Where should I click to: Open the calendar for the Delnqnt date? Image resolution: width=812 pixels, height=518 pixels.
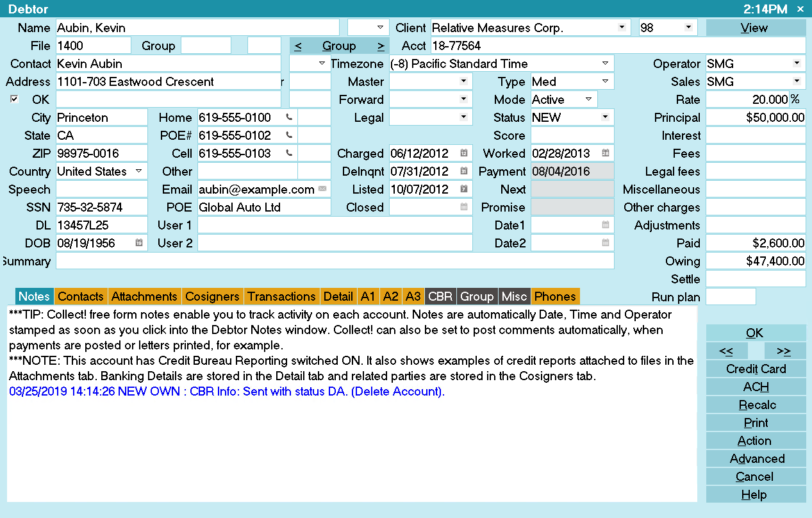[464, 171]
